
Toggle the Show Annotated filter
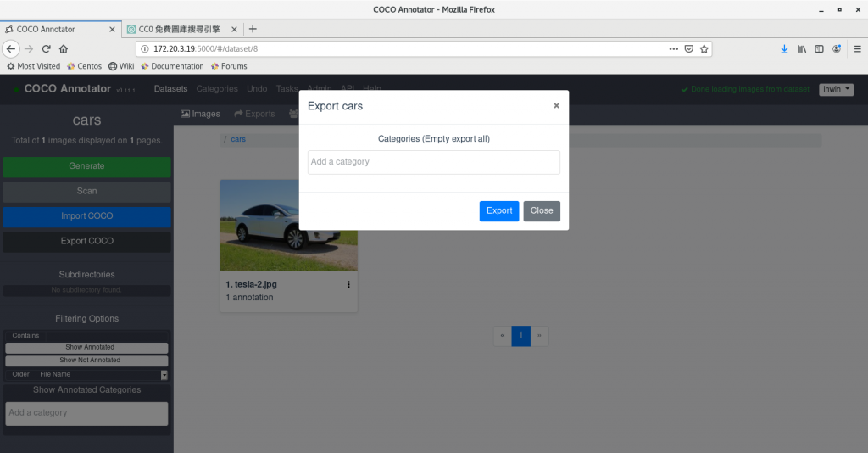87,347
